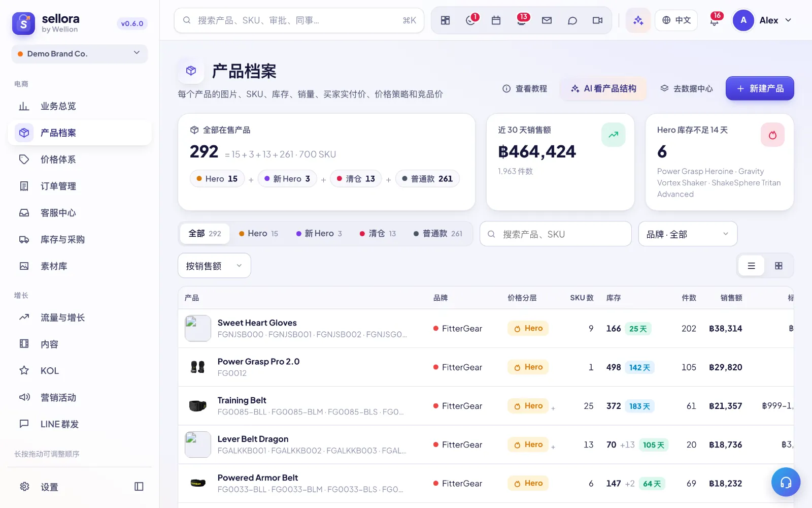The image size is (812, 508).
Task: Click the Hero 15 chip in summary card
Action: (217, 179)
